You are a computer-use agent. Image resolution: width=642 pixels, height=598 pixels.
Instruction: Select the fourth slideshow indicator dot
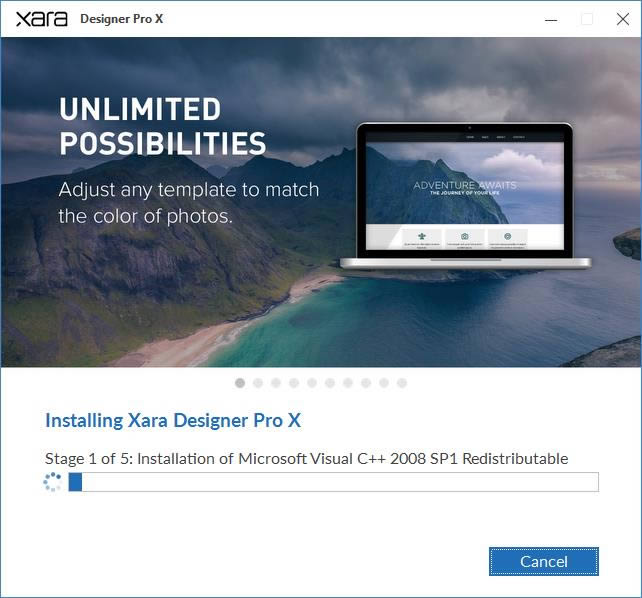point(294,383)
